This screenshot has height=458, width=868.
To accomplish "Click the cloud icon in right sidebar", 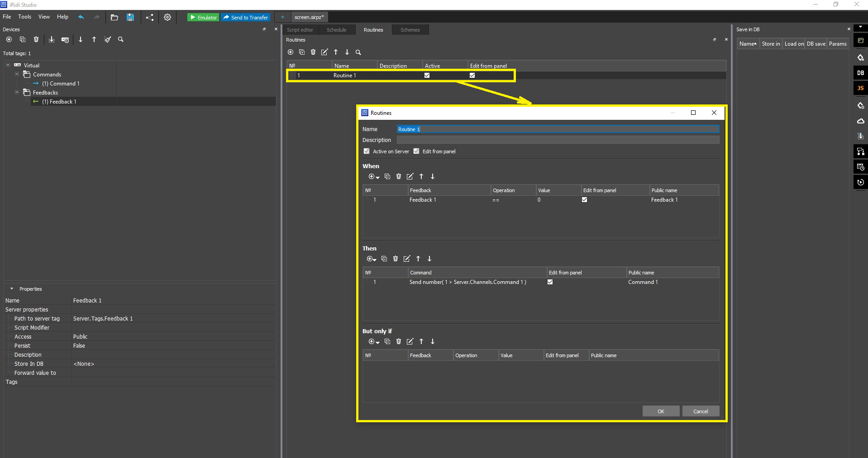I will (860, 121).
